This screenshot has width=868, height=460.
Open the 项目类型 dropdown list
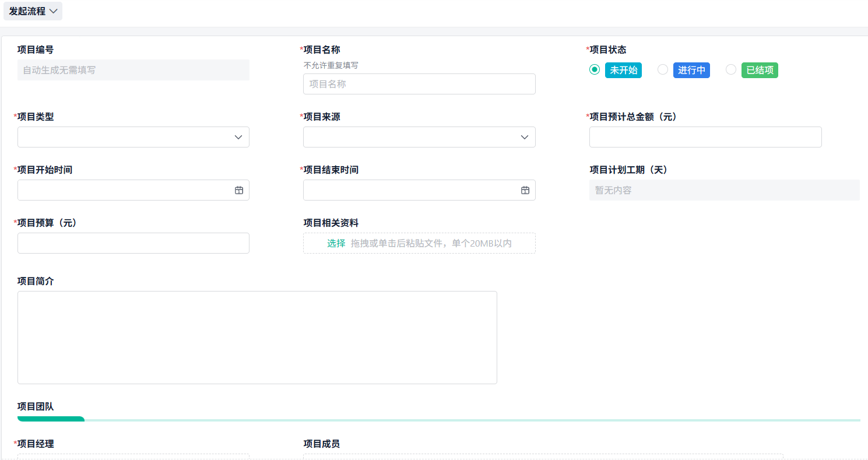coord(133,136)
